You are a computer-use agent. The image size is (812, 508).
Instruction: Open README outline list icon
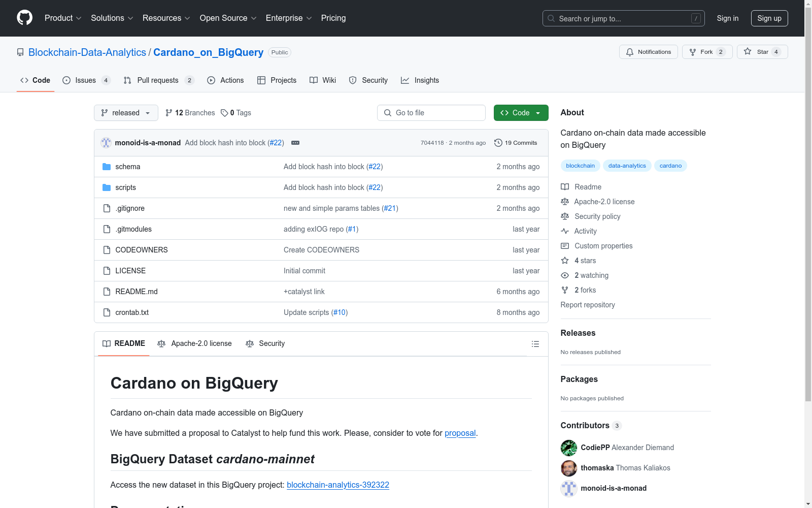coord(535,344)
